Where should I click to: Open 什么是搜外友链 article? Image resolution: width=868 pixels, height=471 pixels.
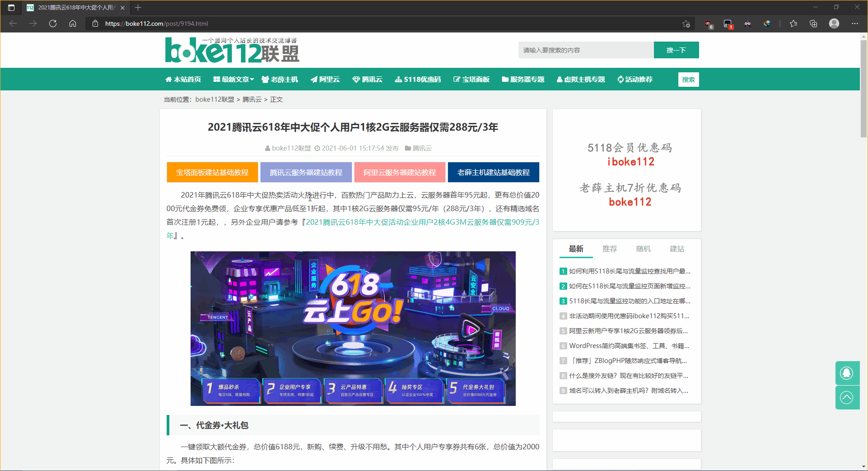[629, 376]
